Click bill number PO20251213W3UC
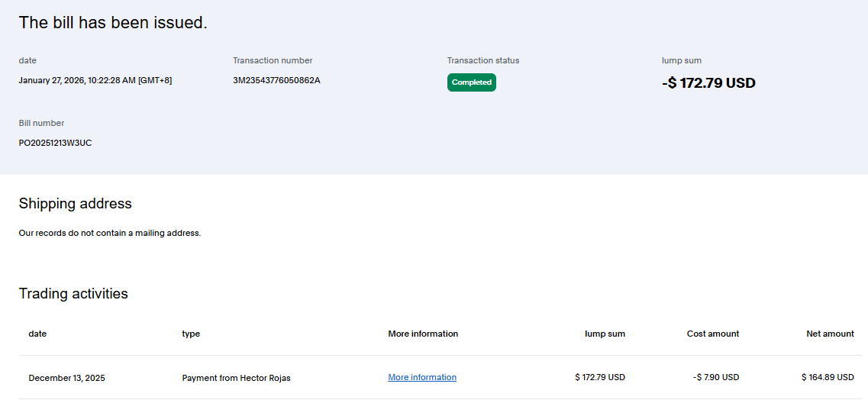This screenshot has height=400, width=868. [55, 143]
